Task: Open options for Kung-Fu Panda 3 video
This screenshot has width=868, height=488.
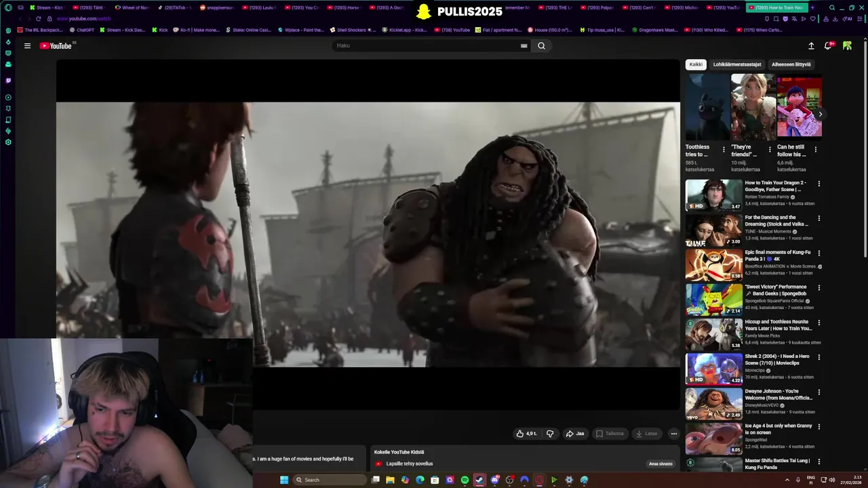Action: coord(818,253)
